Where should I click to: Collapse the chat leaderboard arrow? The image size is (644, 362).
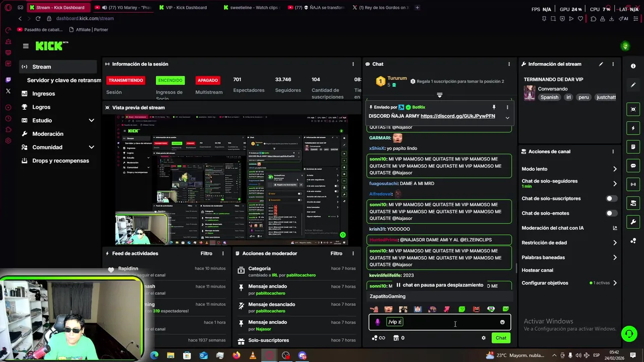[x=439, y=95]
